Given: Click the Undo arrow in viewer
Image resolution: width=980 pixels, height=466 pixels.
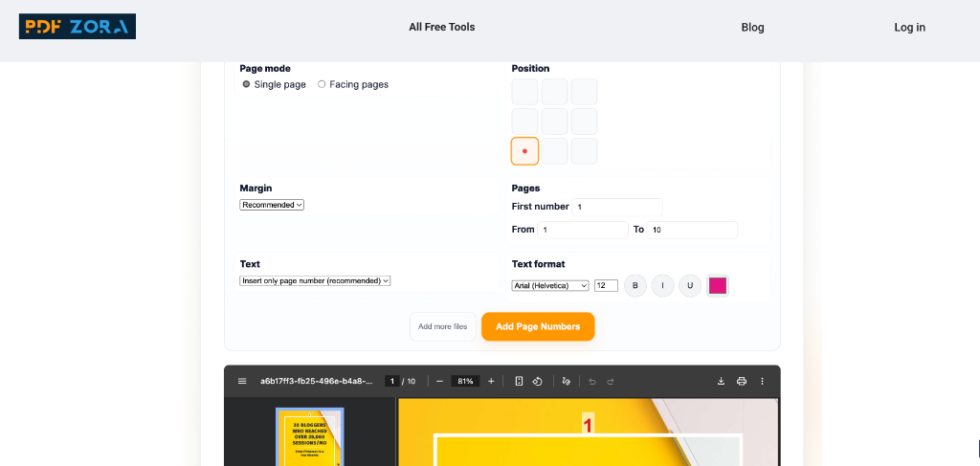Looking at the screenshot, I should (591, 381).
